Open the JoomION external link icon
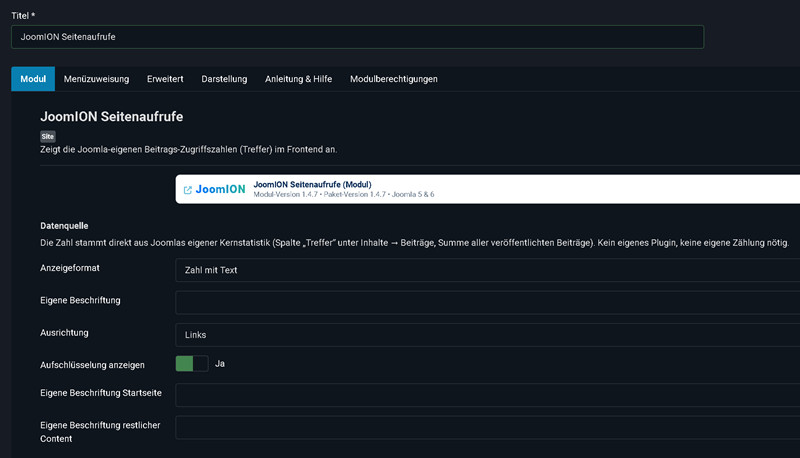This screenshot has height=458, width=800. 188,190
